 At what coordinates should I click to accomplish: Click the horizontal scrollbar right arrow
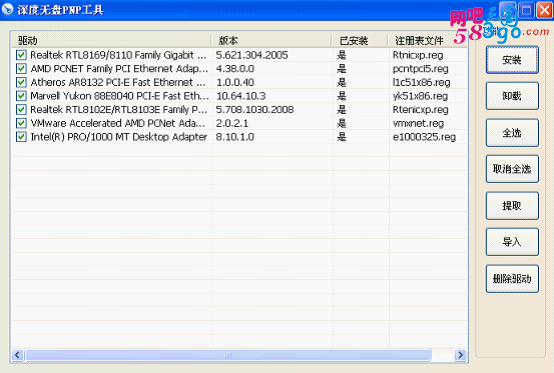click(x=460, y=355)
